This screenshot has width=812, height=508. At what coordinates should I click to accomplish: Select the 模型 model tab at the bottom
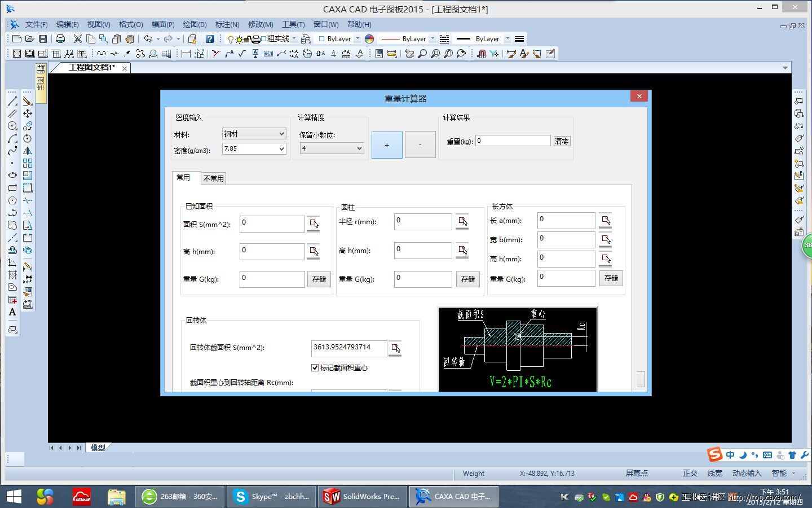[98, 448]
